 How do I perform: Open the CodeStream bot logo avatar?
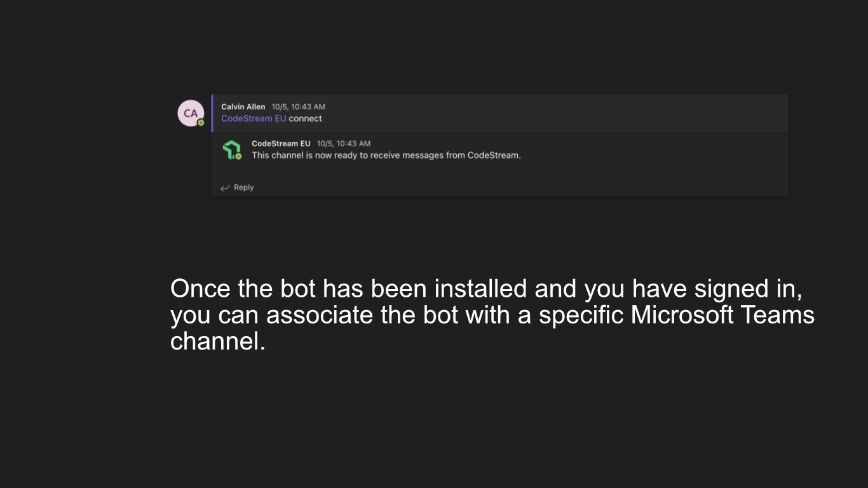231,149
